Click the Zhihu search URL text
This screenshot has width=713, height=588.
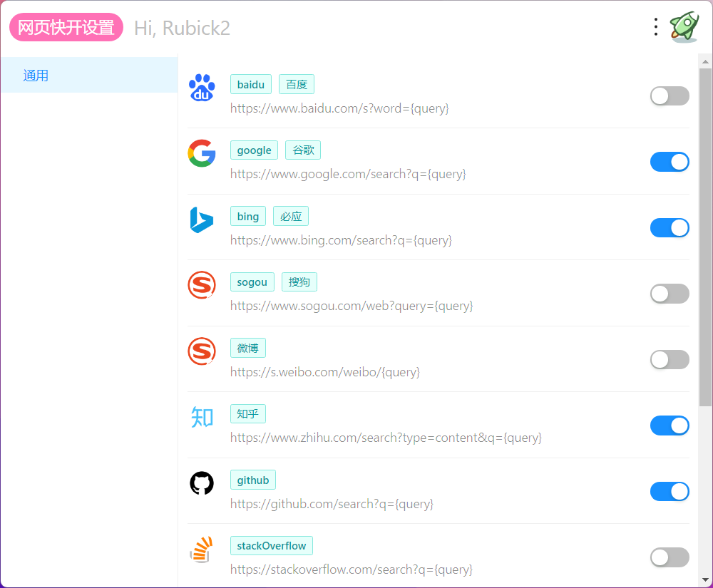tap(386, 438)
